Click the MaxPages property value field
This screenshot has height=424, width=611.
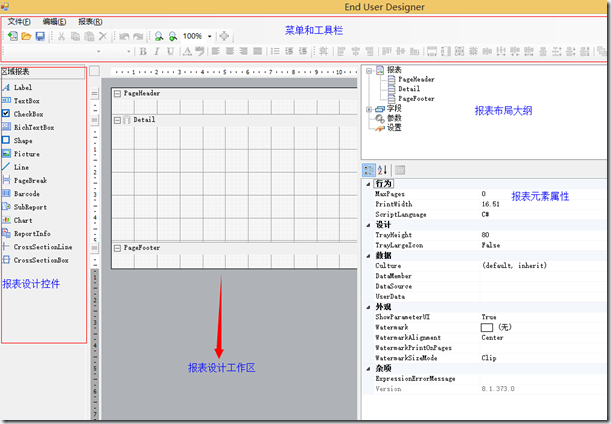click(543, 194)
